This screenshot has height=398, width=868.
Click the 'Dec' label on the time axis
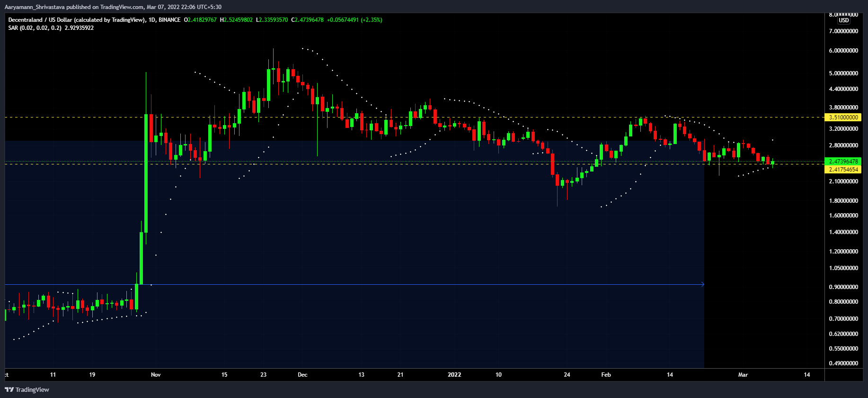pos(302,375)
